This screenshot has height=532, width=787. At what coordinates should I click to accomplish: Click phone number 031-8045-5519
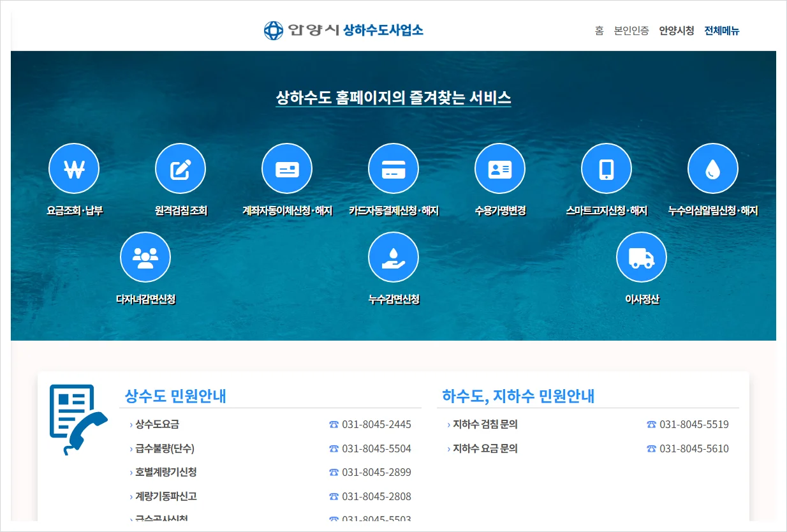pos(694,424)
